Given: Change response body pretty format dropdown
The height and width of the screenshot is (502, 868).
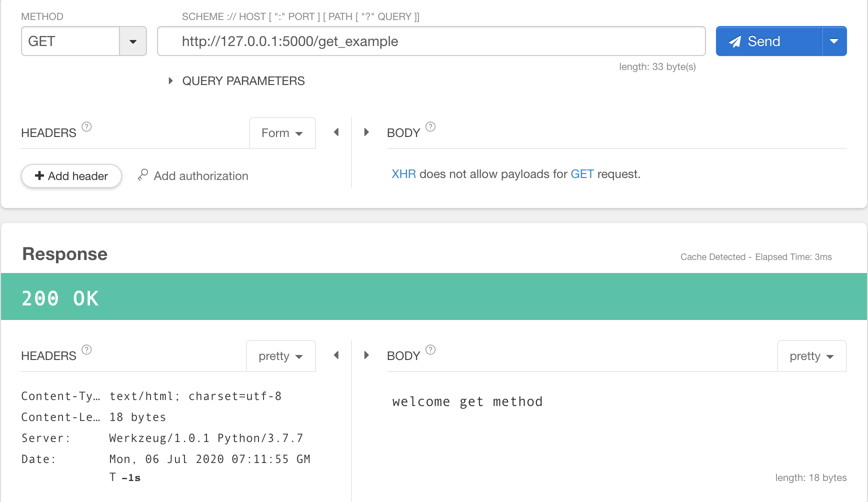Looking at the screenshot, I should coord(811,356).
